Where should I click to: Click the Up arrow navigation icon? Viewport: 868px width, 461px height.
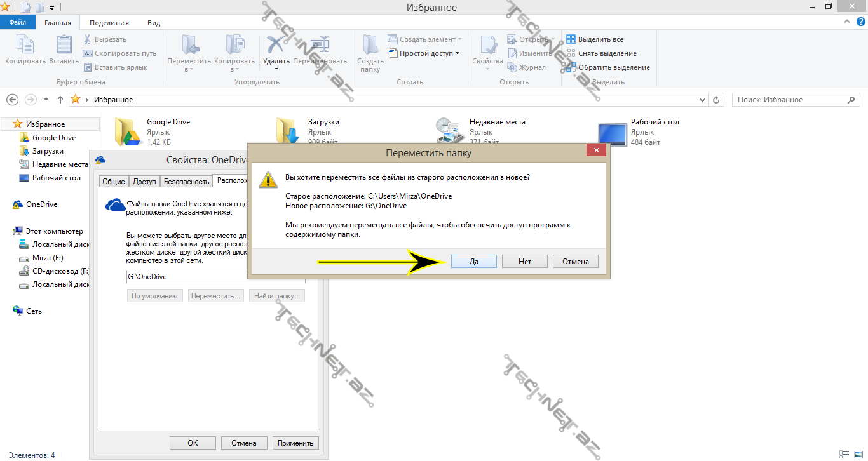(x=60, y=100)
